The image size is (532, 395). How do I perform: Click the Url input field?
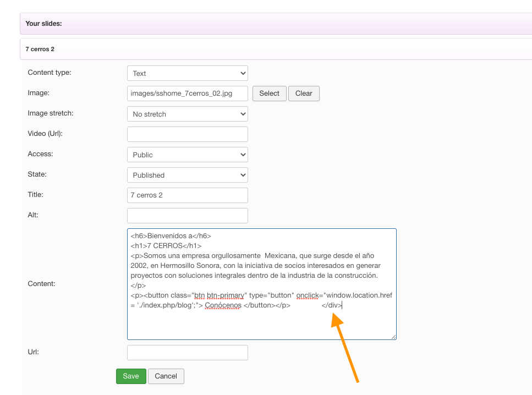(187, 353)
